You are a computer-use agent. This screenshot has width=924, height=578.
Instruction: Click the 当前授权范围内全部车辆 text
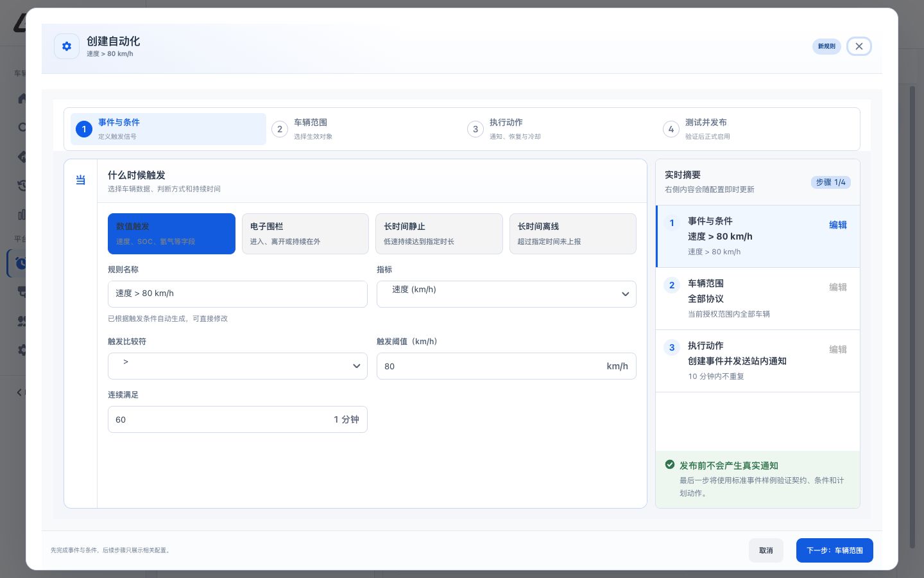[729, 314]
